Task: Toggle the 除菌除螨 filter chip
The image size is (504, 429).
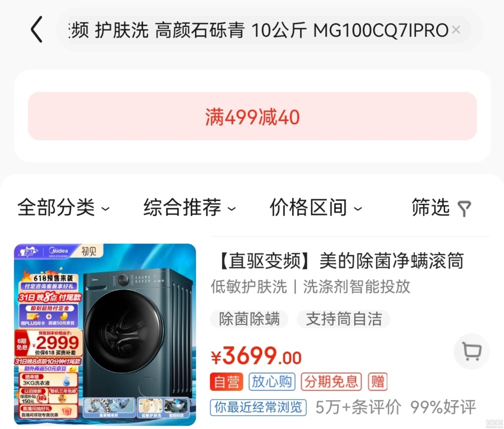Action: click(249, 319)
